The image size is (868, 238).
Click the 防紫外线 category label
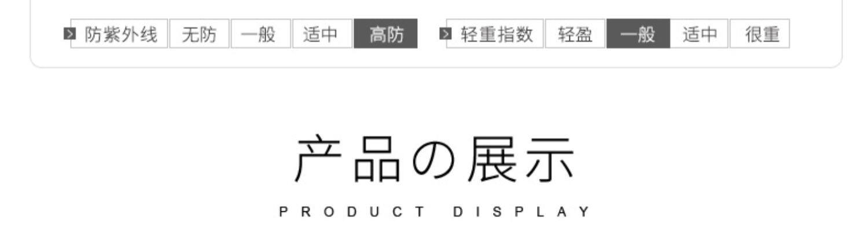coord(121,35)
